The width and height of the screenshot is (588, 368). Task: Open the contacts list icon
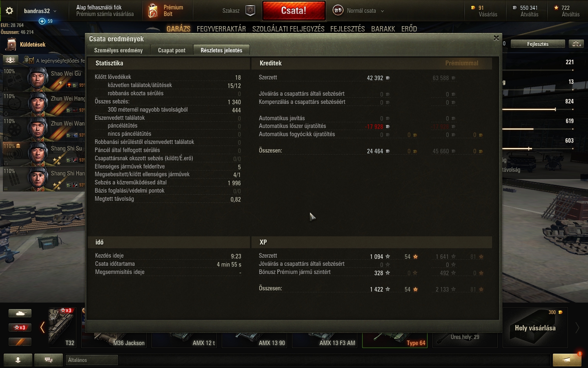[x=18, y=360]
